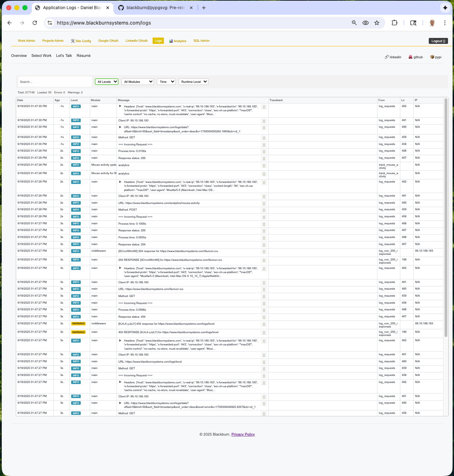Open the browser extensions puzzle icon
The width and height of the screenshot is (454, 476).
point(394,23)
